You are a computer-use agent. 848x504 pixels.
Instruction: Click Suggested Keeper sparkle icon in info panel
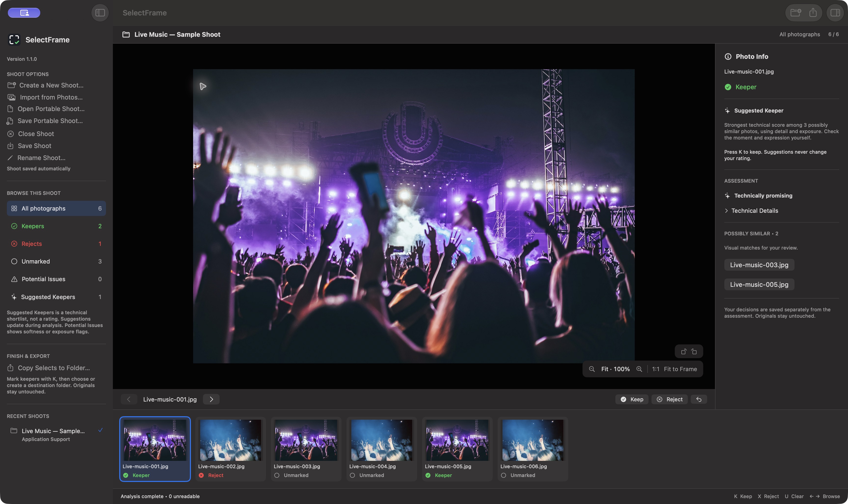click(727, 111)
